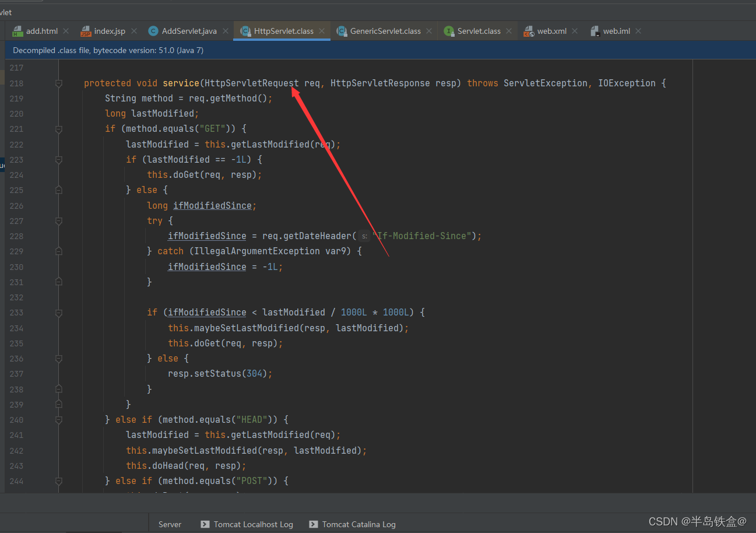Screen dimensions: 756x533
Task: Click HttpServletResponse parameter type
Action: (x=380, y=83)
